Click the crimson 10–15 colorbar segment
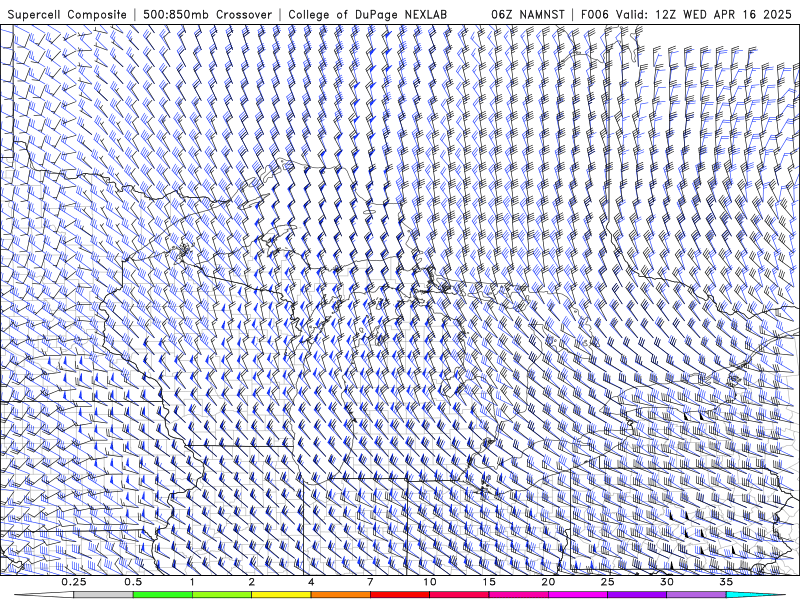This screenshot has height=600, width=800. (x=459, y=595)
